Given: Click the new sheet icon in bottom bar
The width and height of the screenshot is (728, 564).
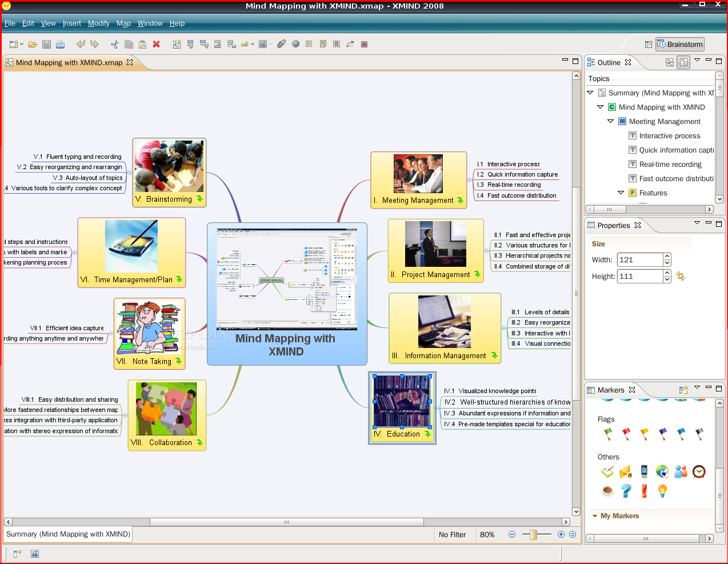Looking at the screenshot, I should 17,553.
